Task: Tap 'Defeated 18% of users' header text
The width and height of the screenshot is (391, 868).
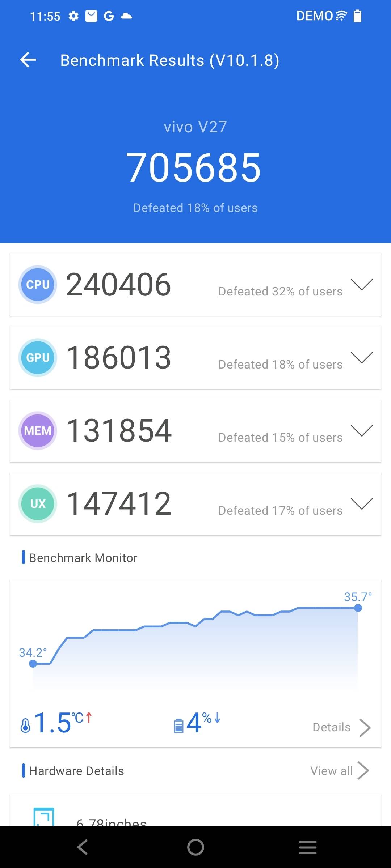Action: pyautogui.click(x=195, y=208)
